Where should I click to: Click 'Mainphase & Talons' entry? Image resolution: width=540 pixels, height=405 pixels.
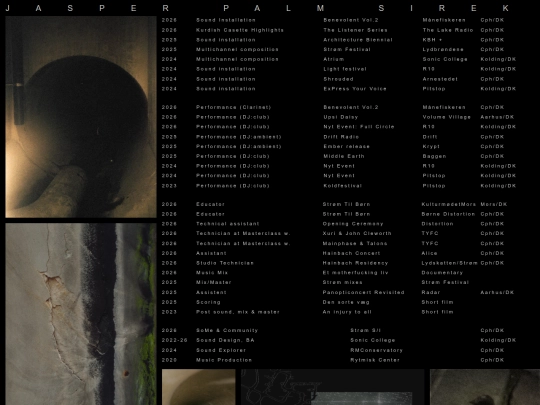pyautogui.click(x=355, y=243)
